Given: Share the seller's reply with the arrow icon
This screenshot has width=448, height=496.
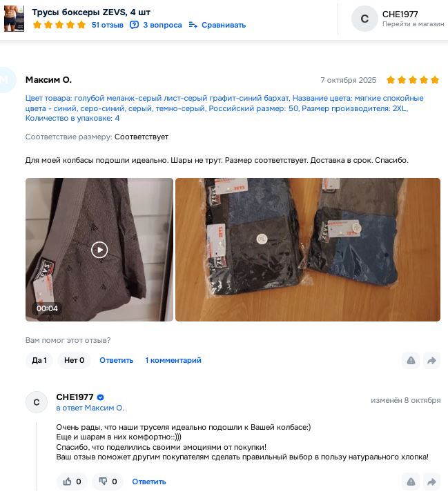Looking at the screenshot, I should 432,482.
